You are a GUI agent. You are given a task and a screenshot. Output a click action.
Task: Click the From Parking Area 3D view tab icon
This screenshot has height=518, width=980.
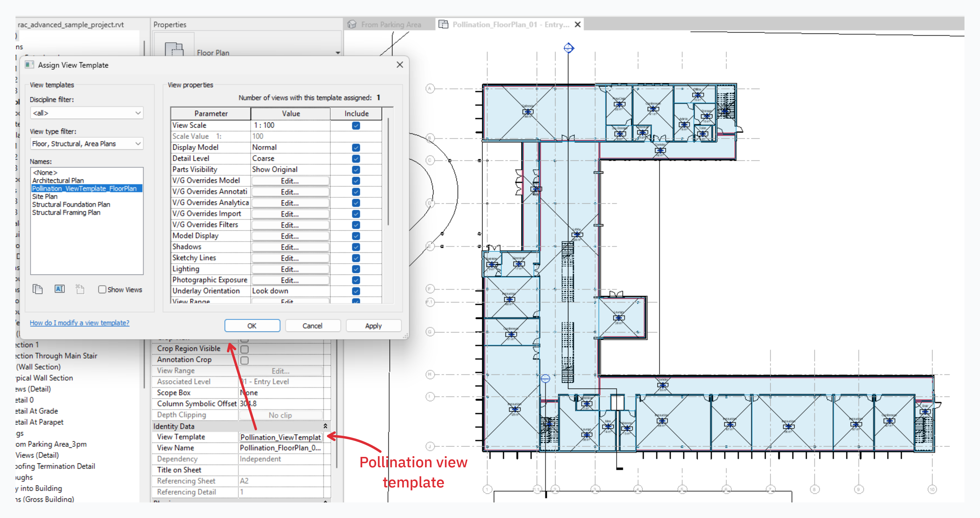pos(352,24)
